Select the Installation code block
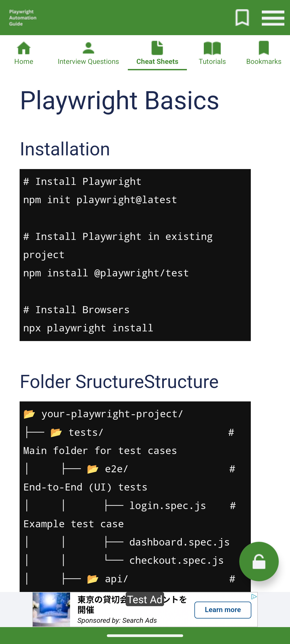This screenshot has width=290, height=644. (135, 254)
